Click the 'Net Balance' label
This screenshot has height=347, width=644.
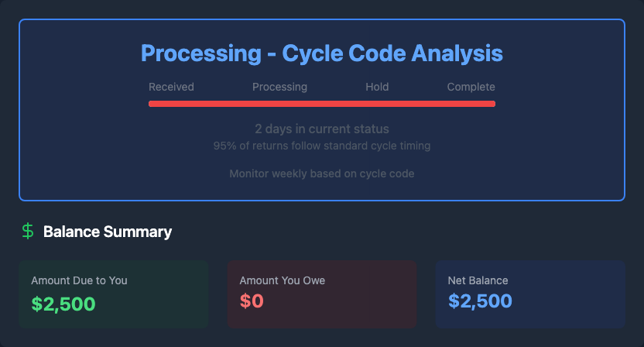point(478,280)
